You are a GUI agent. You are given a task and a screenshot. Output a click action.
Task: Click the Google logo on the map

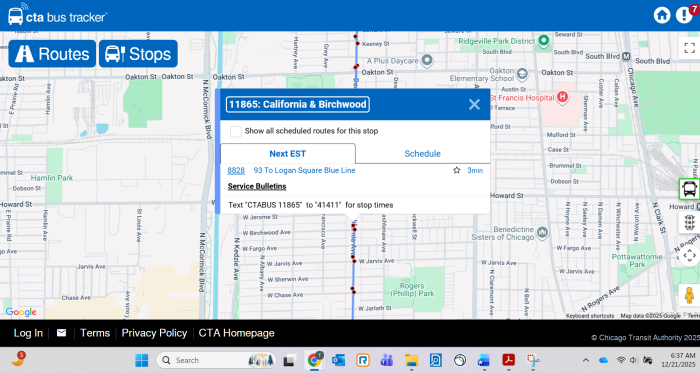pyautogui.click(x=21, y=312)
